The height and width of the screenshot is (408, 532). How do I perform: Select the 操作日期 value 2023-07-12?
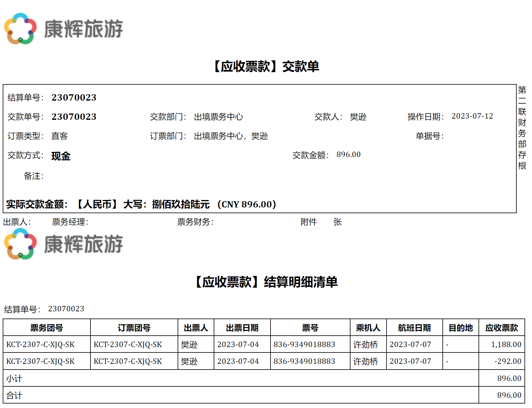point(472,116)
